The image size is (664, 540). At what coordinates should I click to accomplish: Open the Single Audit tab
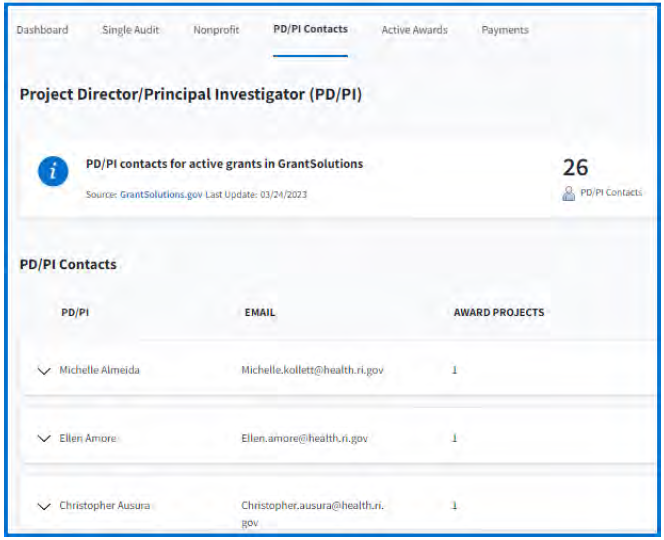coord(130,30)
